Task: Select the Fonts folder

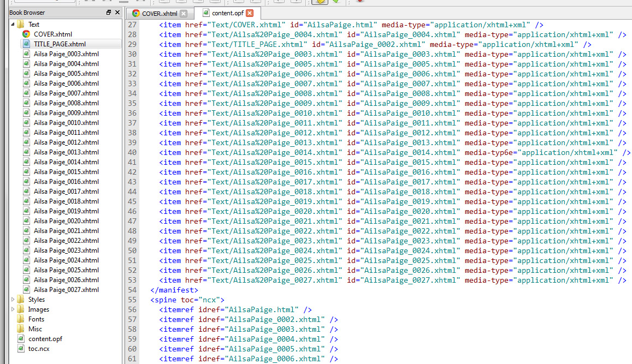Action: click(x=36, y=319)
